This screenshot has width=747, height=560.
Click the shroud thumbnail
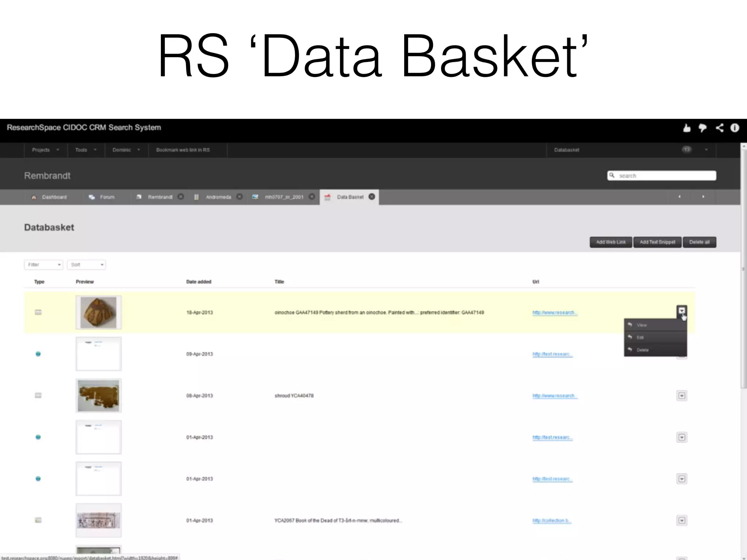[x=98, y=396]
